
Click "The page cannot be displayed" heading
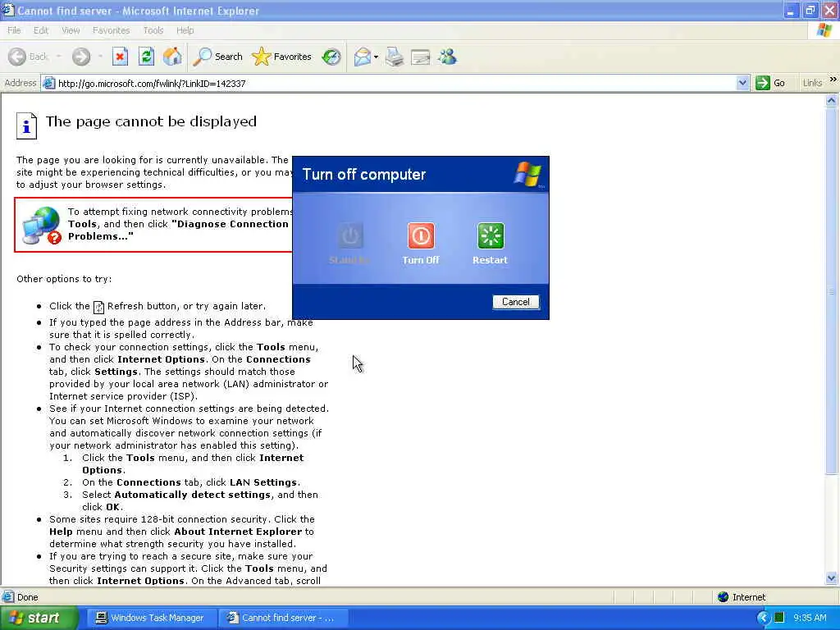coord(151,121)
